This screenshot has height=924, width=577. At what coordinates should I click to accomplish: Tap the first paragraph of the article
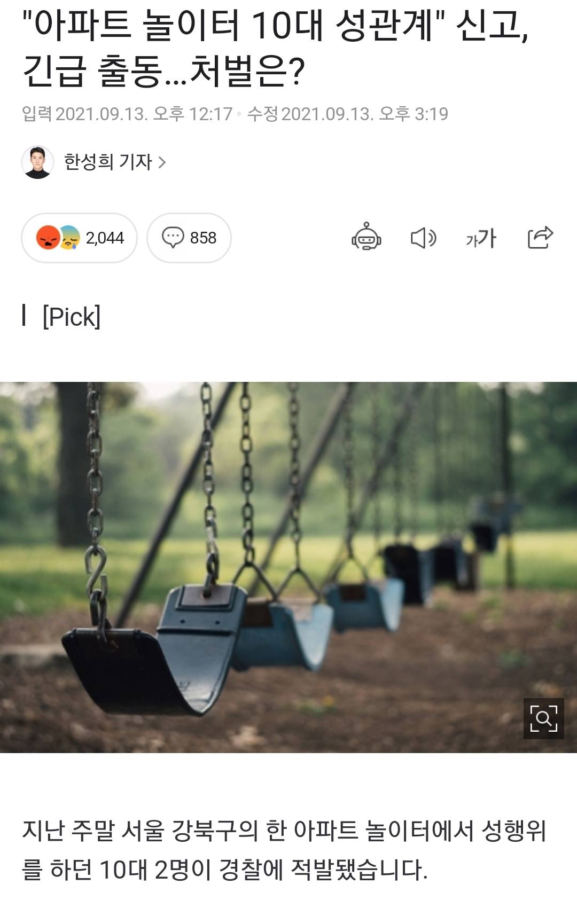[x=284, y=850]
